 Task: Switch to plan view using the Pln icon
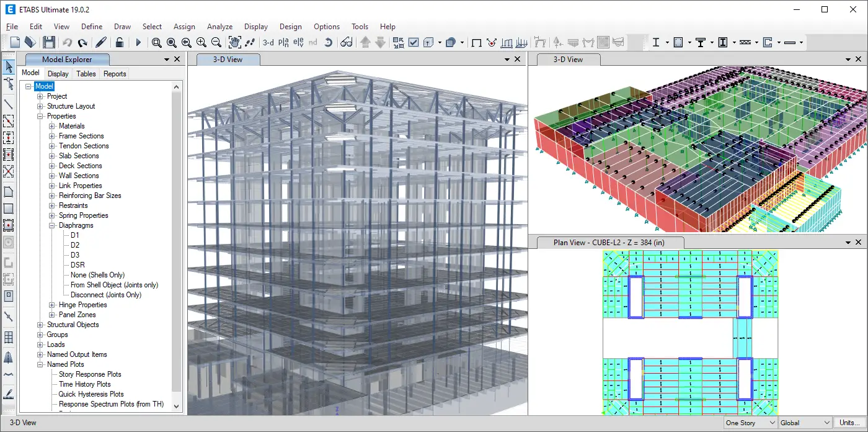tap(284, 42)
